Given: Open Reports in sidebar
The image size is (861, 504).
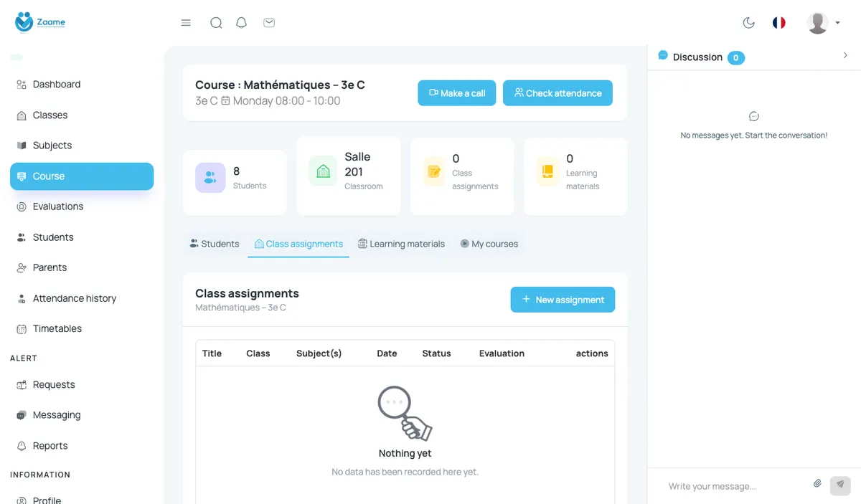Looking at the screenshot, I should (x=82, y=446).
